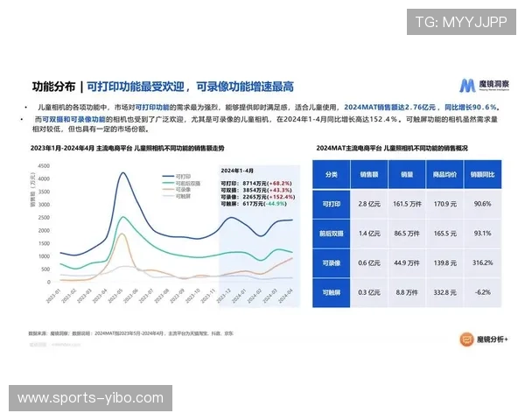
Task: Click the 销售额 table header
Action: [x=369, y=174]
